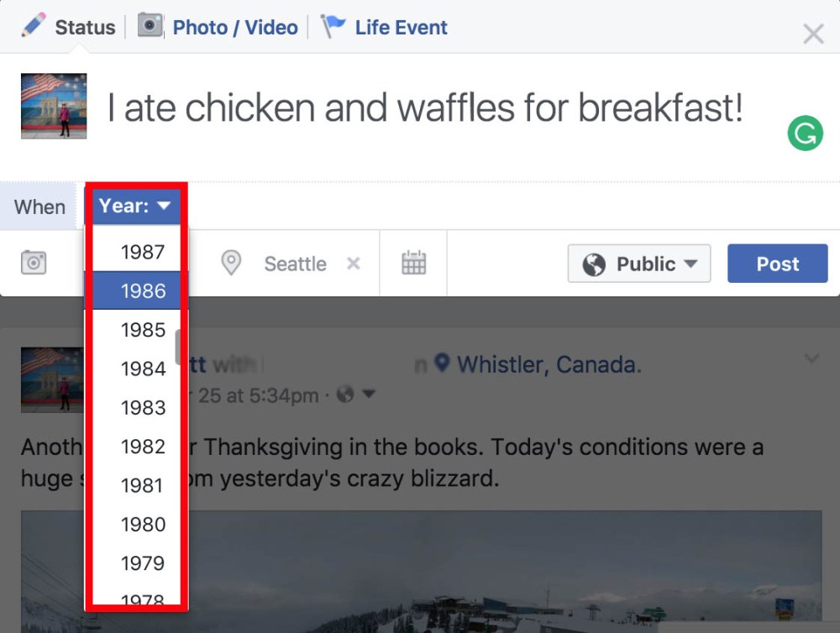Open the Public audience selector

click(x=639, y=264)
